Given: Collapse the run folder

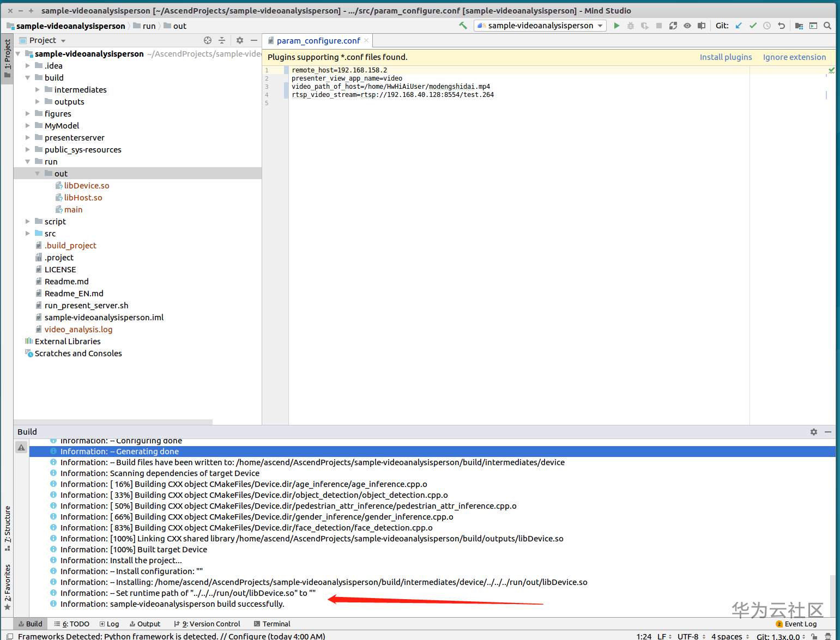Looking at the screenshot, I should [x=28, y=162].
